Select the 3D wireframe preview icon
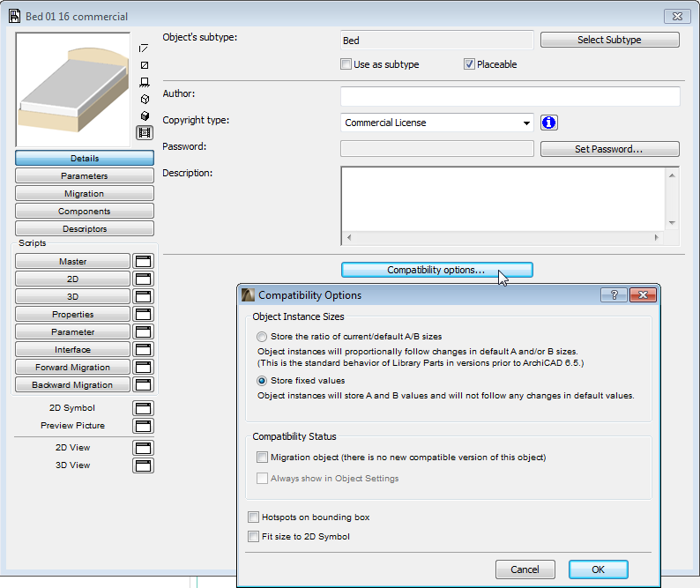This screenshot has width=700, height=588. (145, 99)
